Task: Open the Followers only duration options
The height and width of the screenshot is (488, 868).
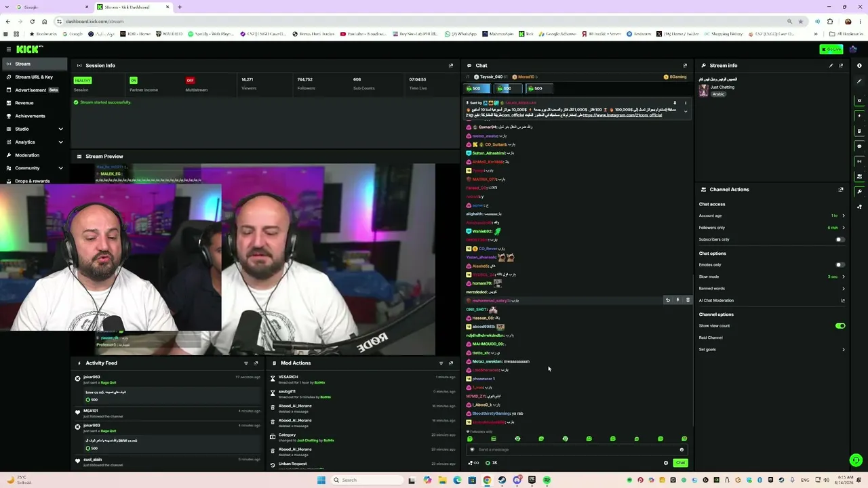Action: (x=772, y=228)
